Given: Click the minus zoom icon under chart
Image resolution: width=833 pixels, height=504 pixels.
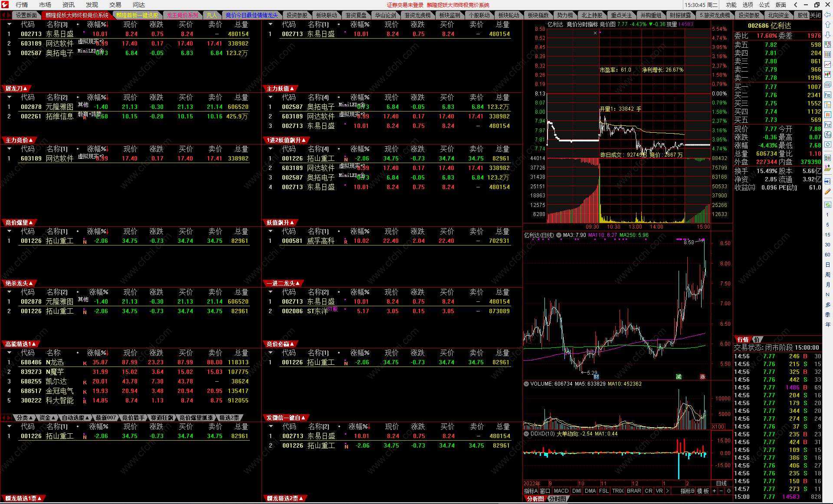Looking at the screenshot, I should click(x=721, y=491).
